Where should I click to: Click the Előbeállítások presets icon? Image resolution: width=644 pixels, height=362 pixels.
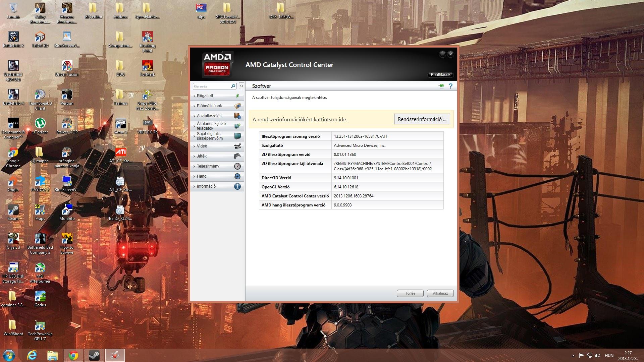237,106
